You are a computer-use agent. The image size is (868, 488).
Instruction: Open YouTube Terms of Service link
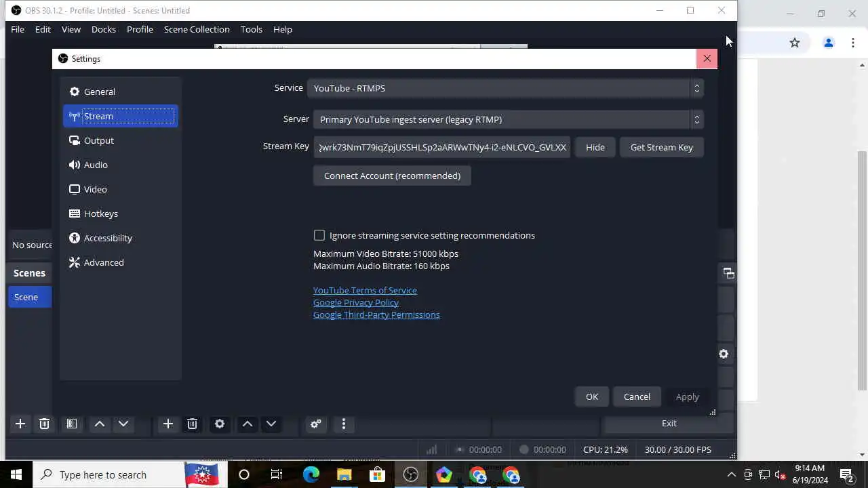(x=365, y=290)
